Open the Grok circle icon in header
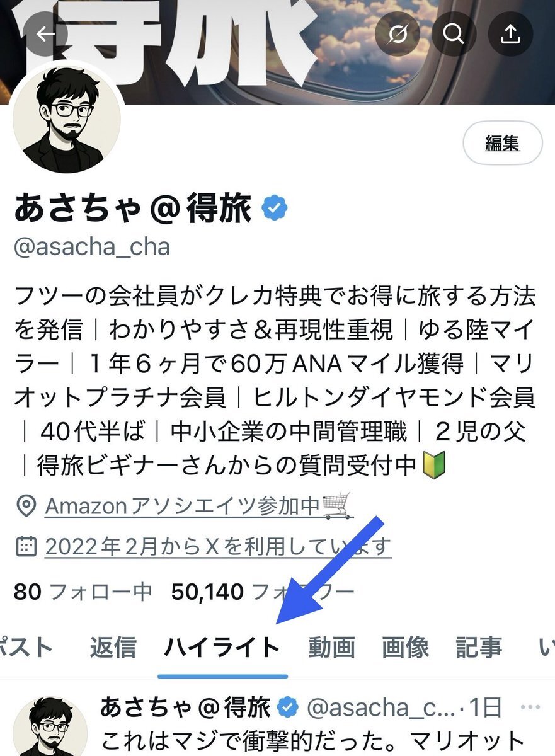This screenshot has height=756, width=555. (398, 34)
